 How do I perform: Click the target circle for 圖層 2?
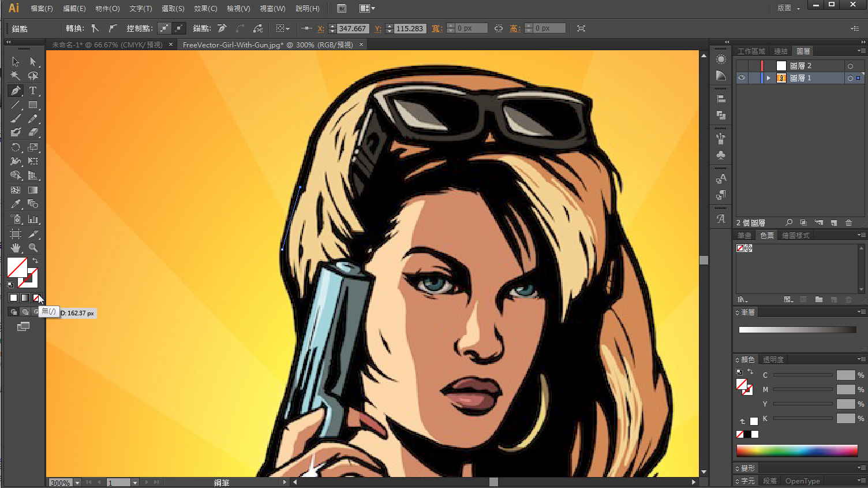[850, 66]
